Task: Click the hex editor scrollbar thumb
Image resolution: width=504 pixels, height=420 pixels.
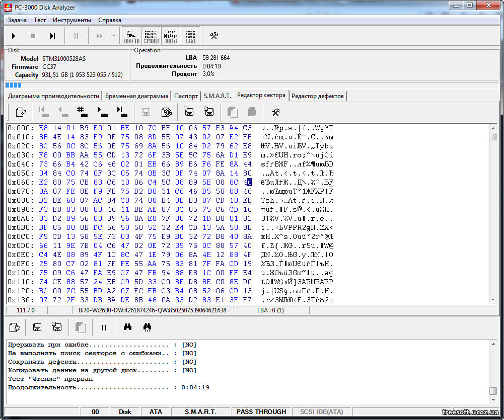Action: [492, 136]
